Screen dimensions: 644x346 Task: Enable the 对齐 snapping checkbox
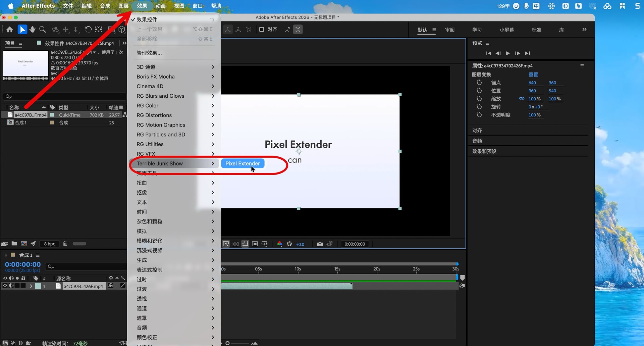click(x=262, y=30)
